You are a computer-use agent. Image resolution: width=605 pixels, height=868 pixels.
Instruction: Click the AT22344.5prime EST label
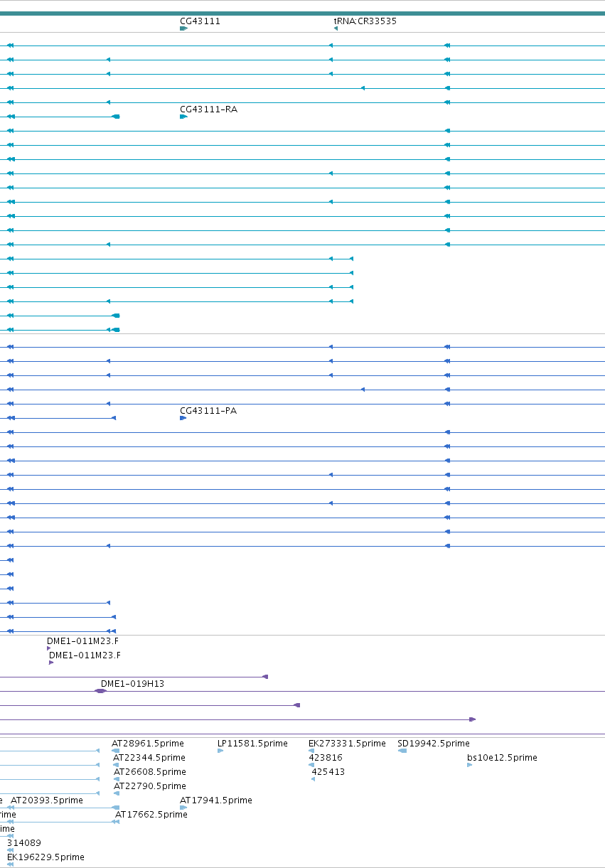coord(149,758)
